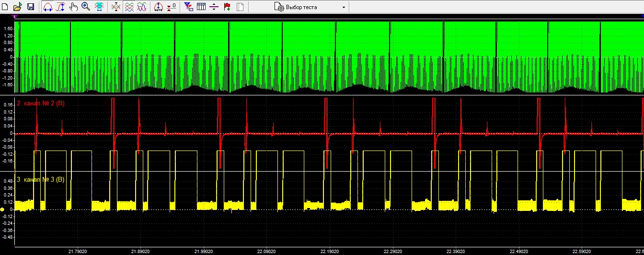The image size is (644, 255).
Task: Click the yellow zero-level dot of channel 3
Action: tap(2, 210)
